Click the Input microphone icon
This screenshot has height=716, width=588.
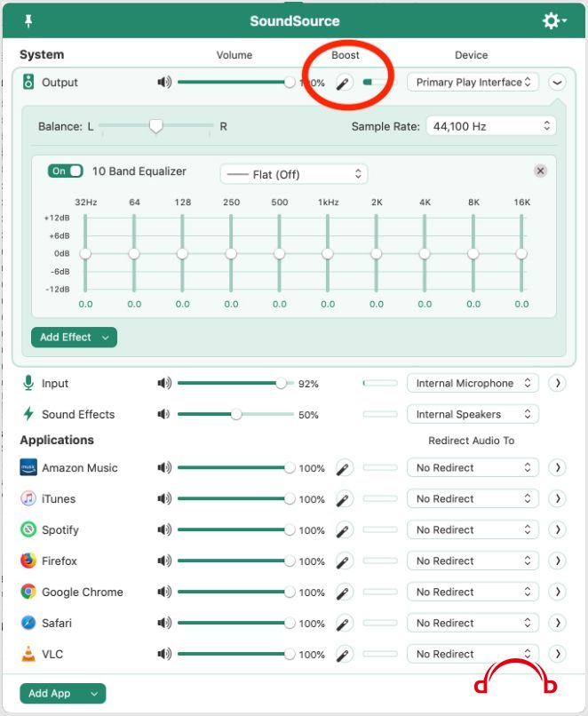click(28, 383)
